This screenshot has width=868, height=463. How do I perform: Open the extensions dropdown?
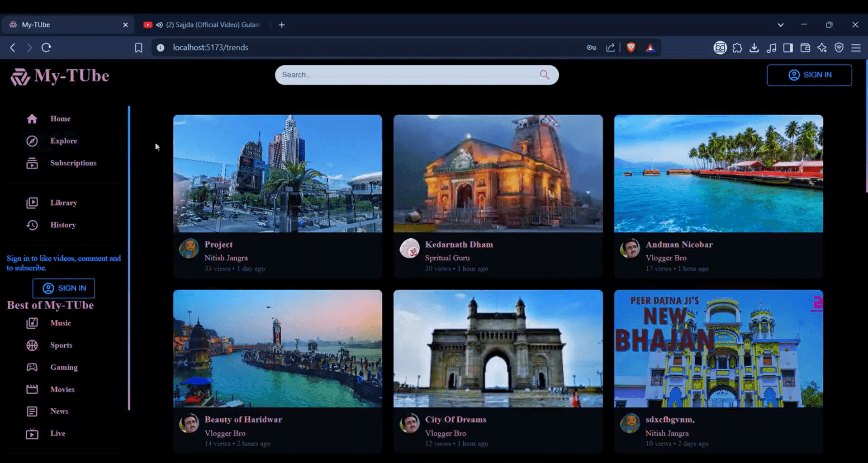coord(737,47)
